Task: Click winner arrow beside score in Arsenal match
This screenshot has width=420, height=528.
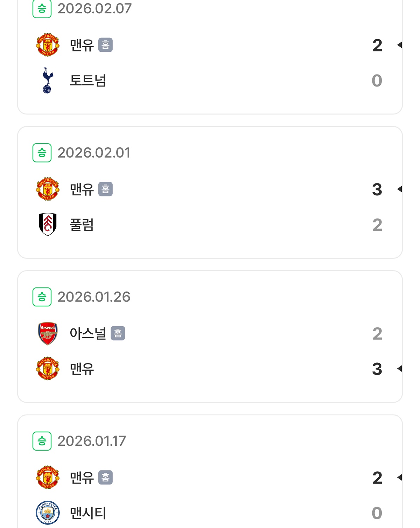Action: pyautogui.click(x=399, y=368)
